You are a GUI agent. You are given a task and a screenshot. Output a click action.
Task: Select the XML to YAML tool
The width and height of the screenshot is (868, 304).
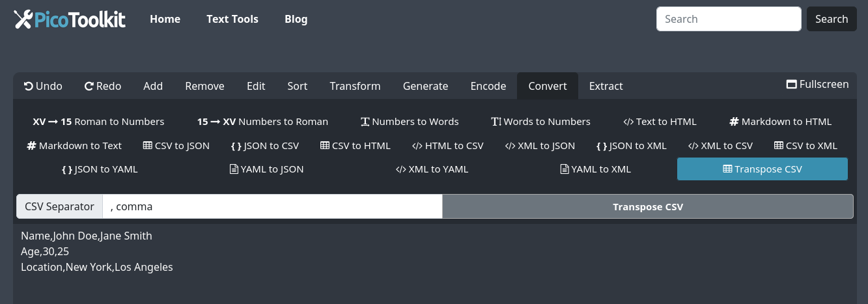point(432,169)
